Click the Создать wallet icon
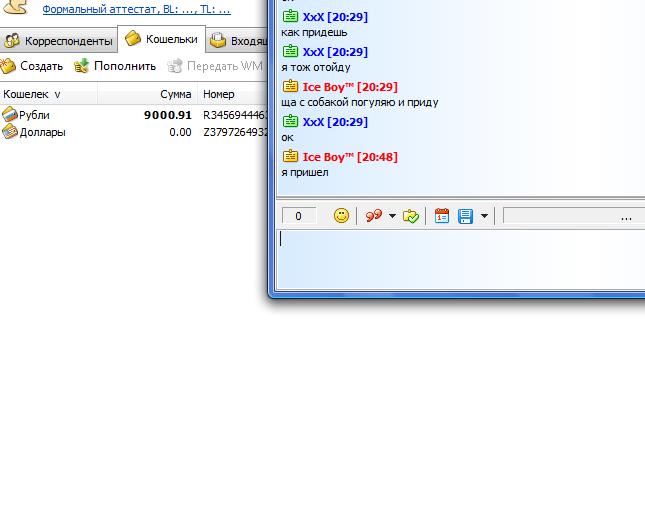Screen dimensions: 645x512 pyautogui.click(x=8, y=66)
